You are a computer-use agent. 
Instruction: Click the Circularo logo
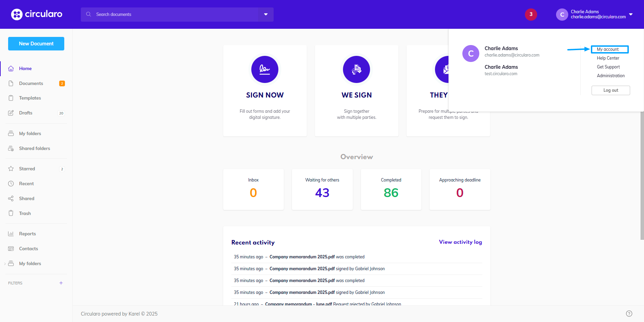[x=37, y=14]
